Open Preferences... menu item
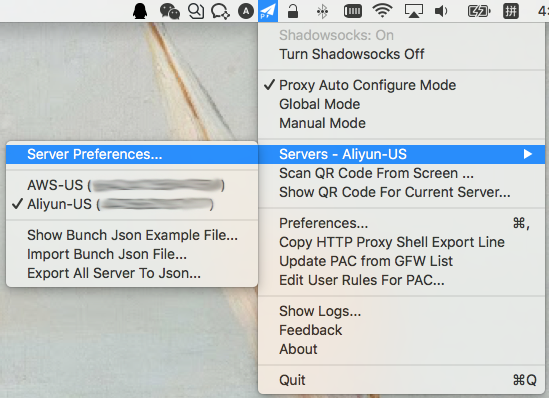Image resolution: width=549 pixels, height=398 pixels. click(x=402, y=223)
